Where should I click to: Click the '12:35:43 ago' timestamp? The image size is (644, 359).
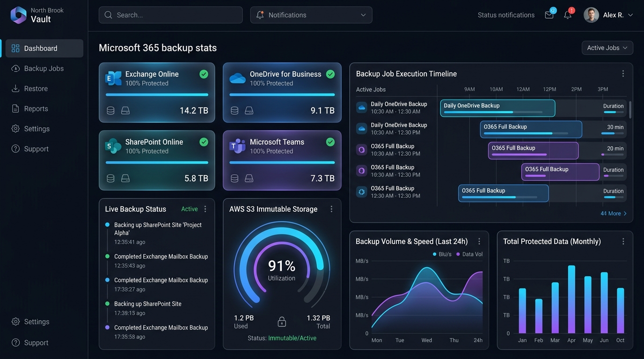tap(130, 266)
